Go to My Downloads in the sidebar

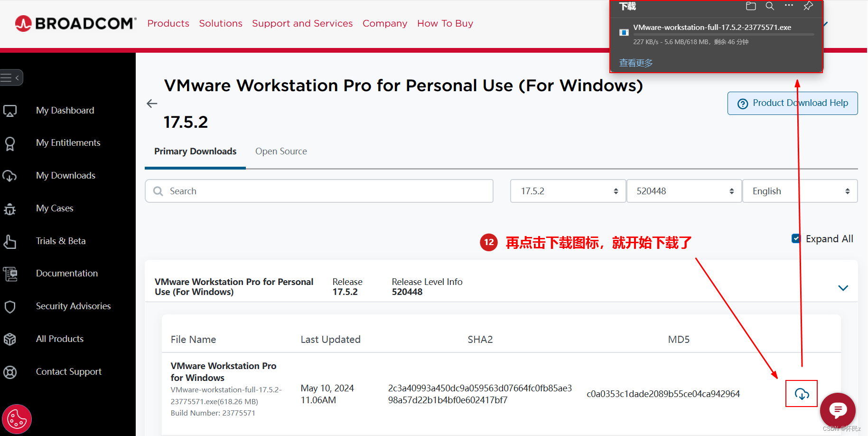(65, 175)
